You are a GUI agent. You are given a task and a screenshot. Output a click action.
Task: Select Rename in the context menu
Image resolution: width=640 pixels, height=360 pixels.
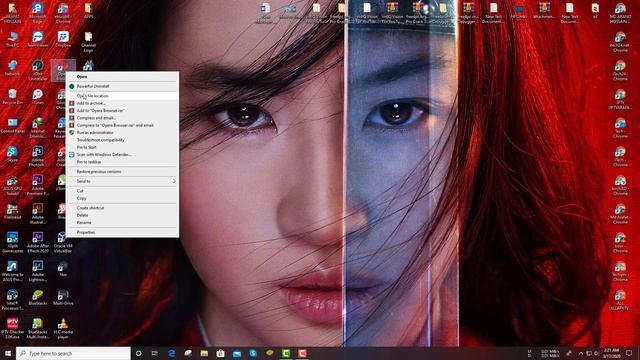pyautogui.click(x=122, y=222)
